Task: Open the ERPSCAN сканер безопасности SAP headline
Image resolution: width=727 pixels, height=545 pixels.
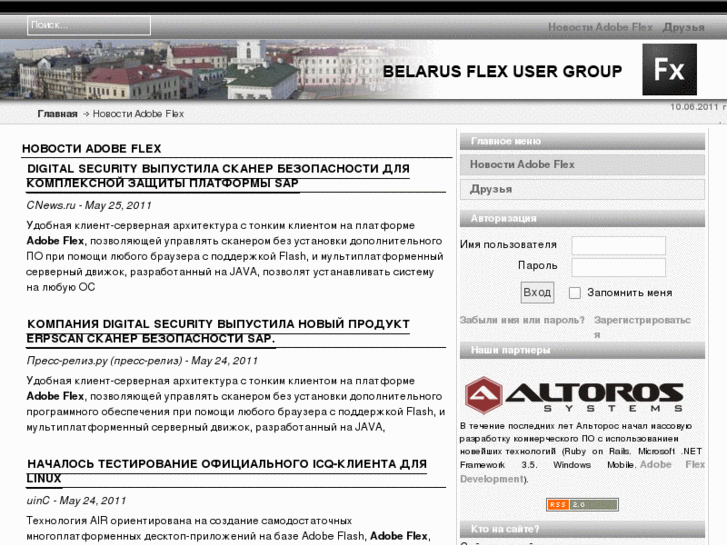Action: [218, 331]
